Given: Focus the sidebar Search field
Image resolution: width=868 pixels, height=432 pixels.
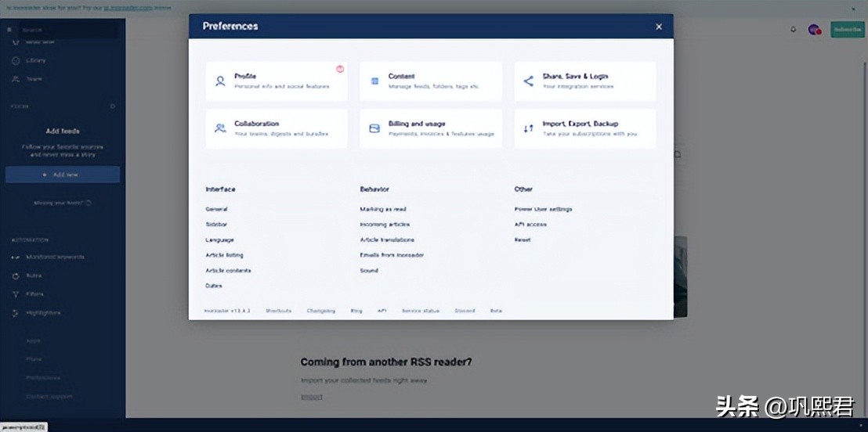Looking at the screenshot, I should tap(69, 30).
